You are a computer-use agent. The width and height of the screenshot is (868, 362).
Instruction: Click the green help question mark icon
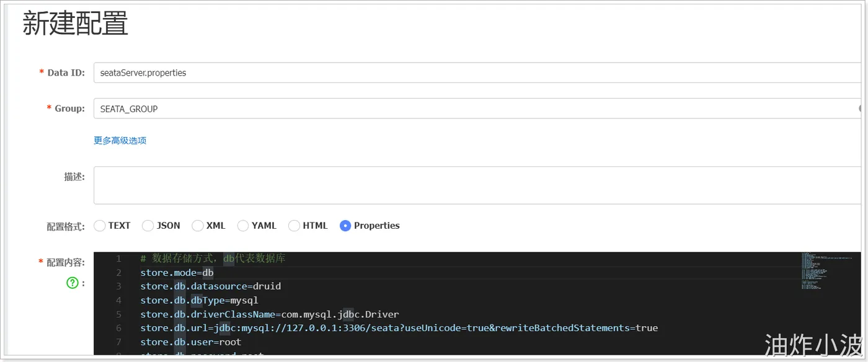tap(73, 283)
